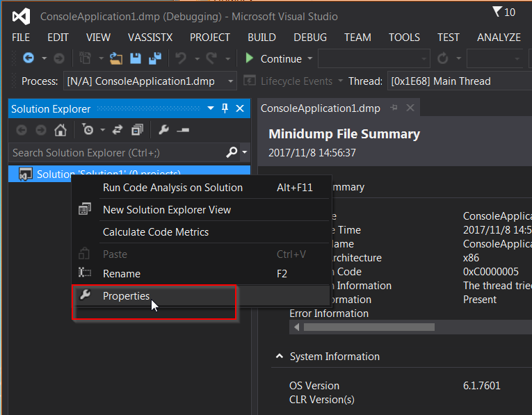Choose Properties in context menu

coord(202,296)
